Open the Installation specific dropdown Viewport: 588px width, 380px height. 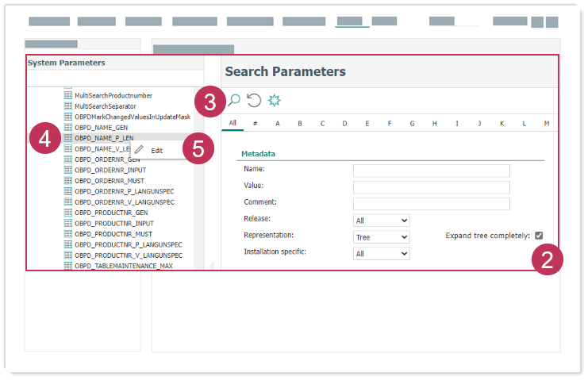(381, 253)
